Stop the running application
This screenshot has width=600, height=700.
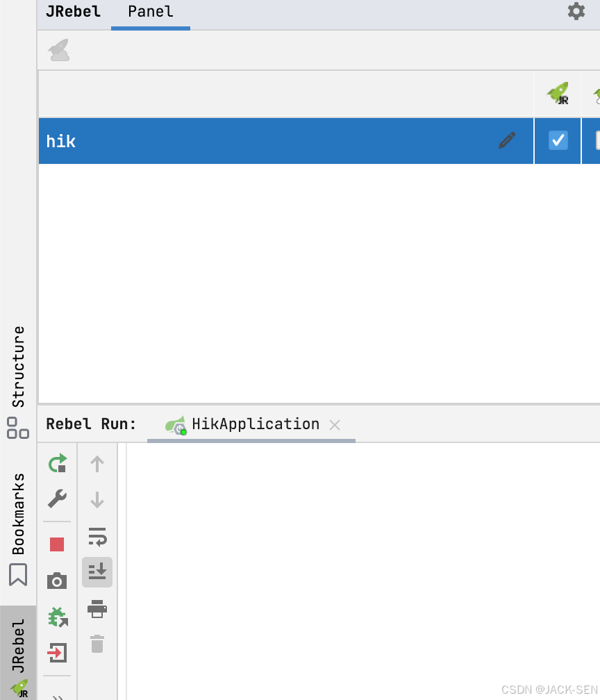tap(57, 544)
